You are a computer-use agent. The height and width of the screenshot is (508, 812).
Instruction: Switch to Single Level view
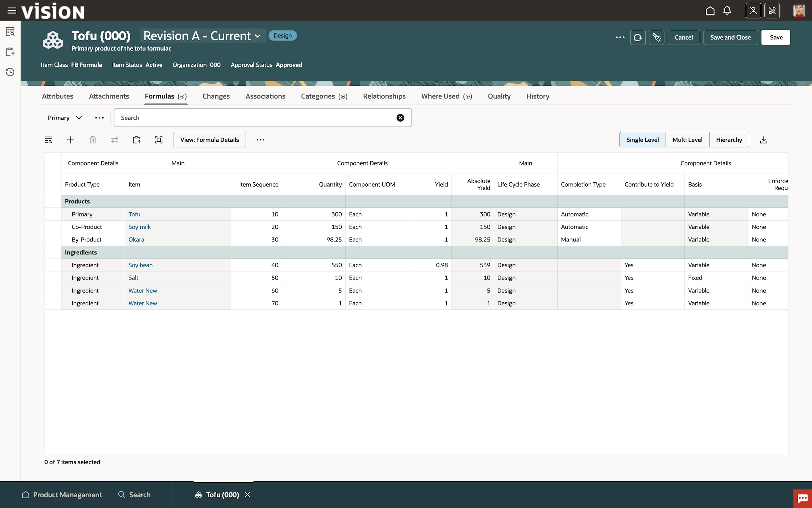pos(642,140)
